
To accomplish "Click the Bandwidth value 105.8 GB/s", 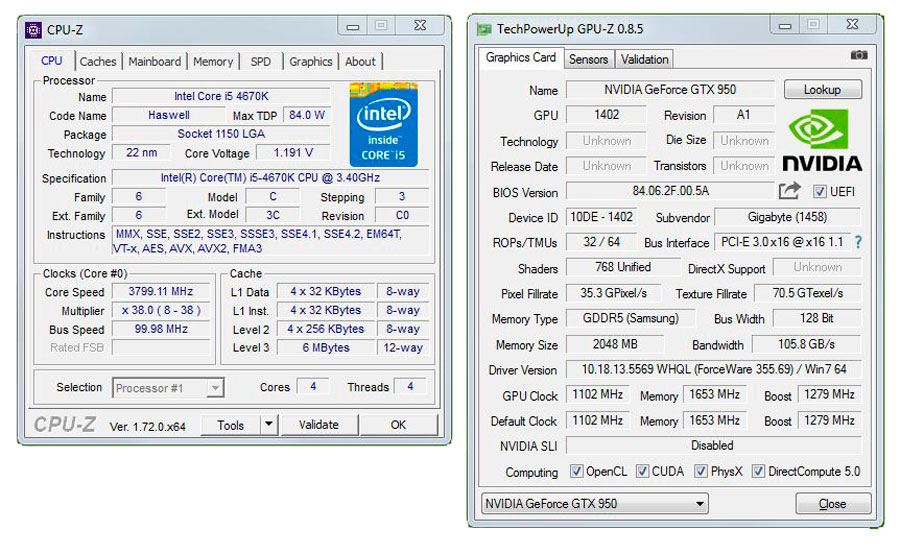I will (806, 344).
